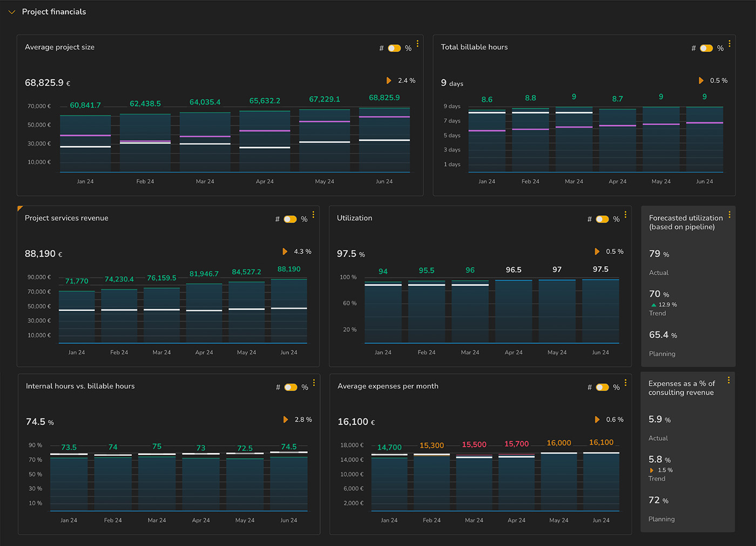Open the Project services revenue options menu
Image resolution: width=756 pixels, height=546 pixels.
(313, 215)
